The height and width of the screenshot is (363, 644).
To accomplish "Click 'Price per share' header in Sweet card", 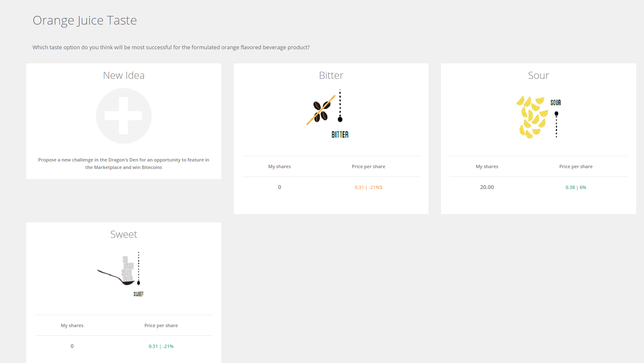I will point(161,325).
